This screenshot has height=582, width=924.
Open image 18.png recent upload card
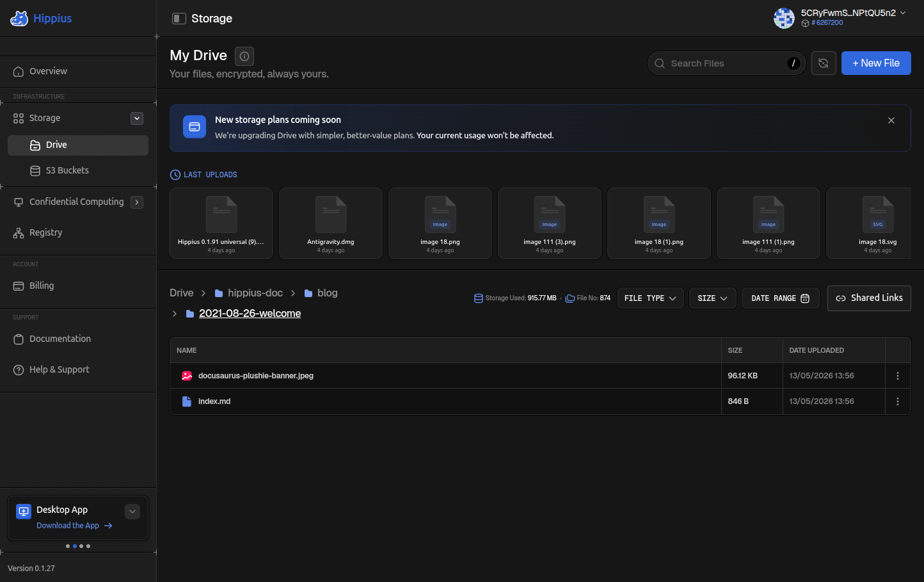440,223
